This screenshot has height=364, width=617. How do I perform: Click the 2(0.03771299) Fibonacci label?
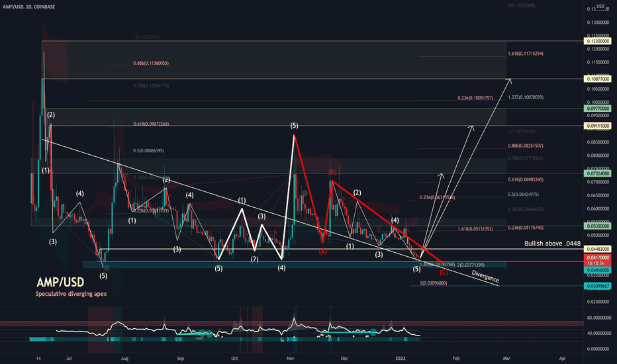[x=471, y=265]
